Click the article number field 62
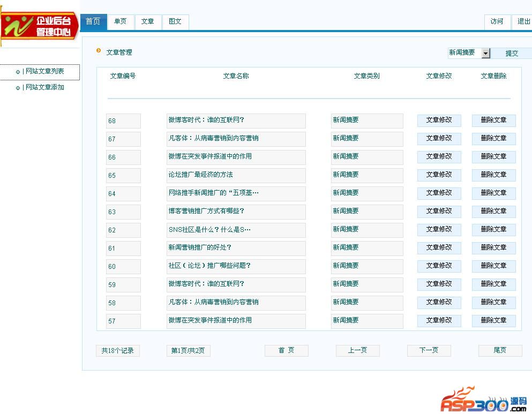Image resolution: width=532 pixels, height=414 pixels. coord(123,230)
